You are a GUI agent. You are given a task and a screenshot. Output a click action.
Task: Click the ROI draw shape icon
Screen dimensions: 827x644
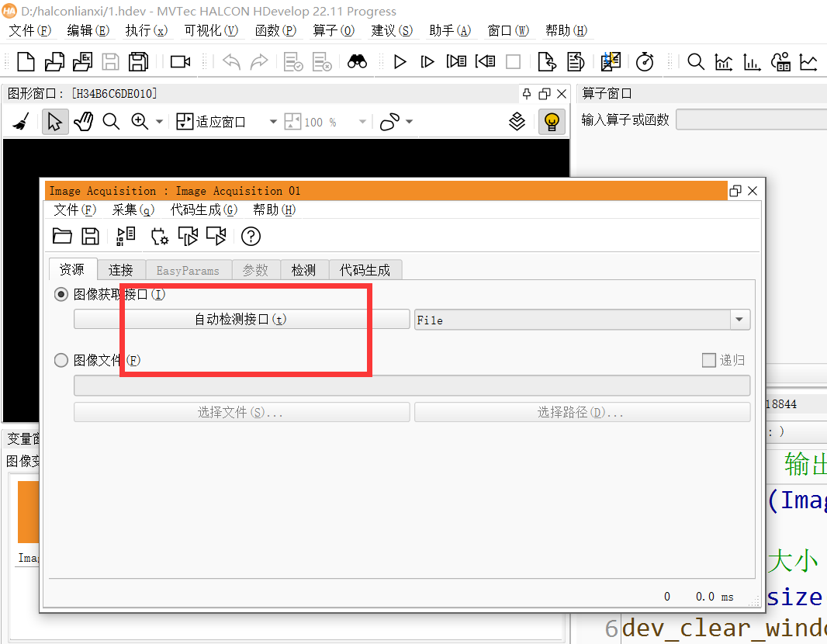(x=389, y=122)
